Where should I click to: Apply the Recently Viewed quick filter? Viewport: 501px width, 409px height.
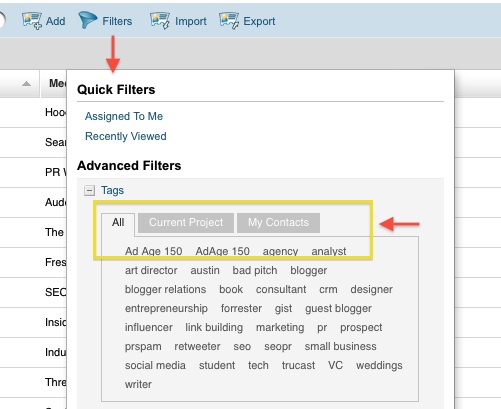coord(126,136)
